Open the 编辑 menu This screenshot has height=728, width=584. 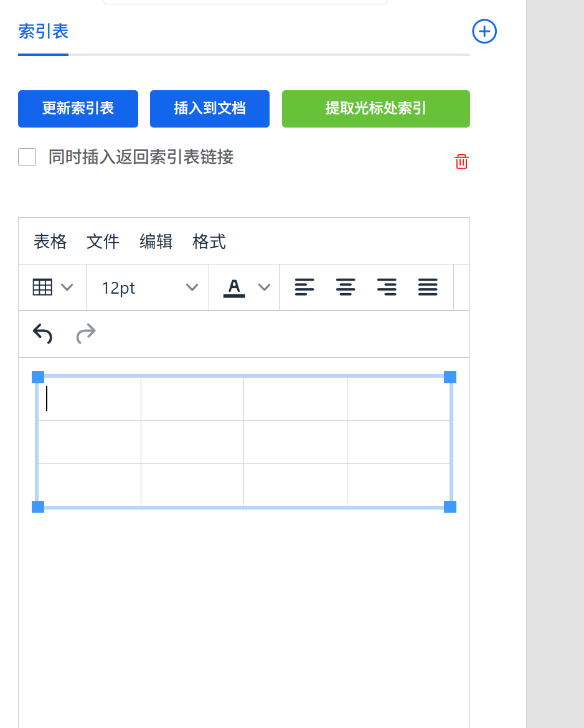pyautogui.click(x=156, y=241)
